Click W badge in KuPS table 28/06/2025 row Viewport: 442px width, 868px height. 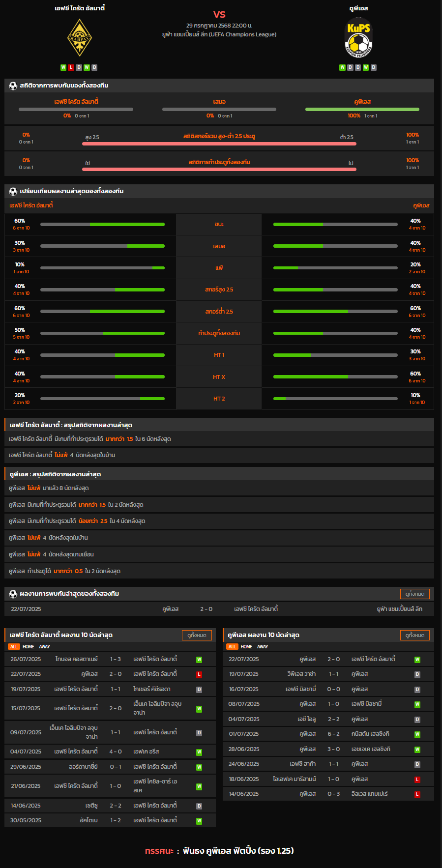click(x=417, y=750)
